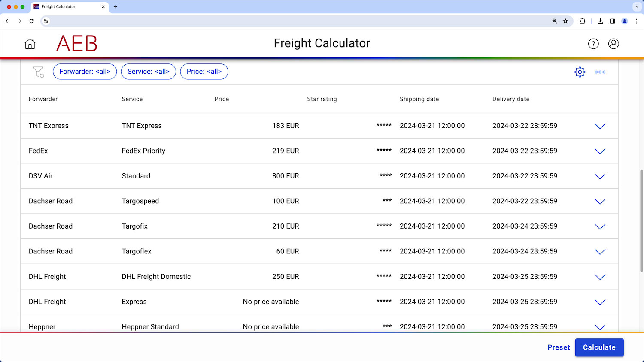The width and height of the screenshot is (644, 362).
Task: Click the Calculate button
Action: [599, 347]
